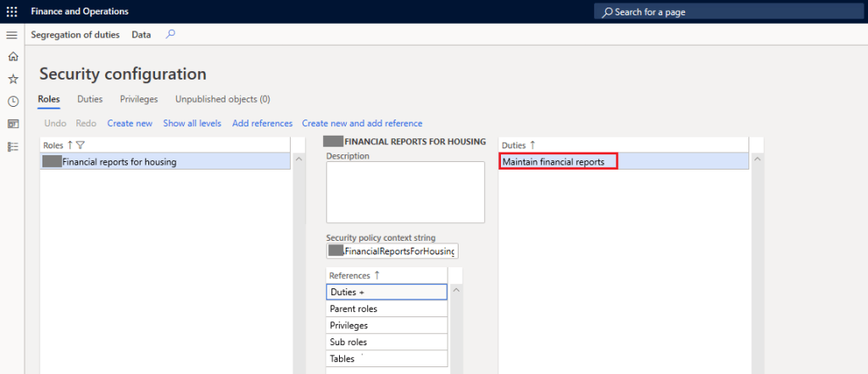Switch to the Duties tab

90,99
